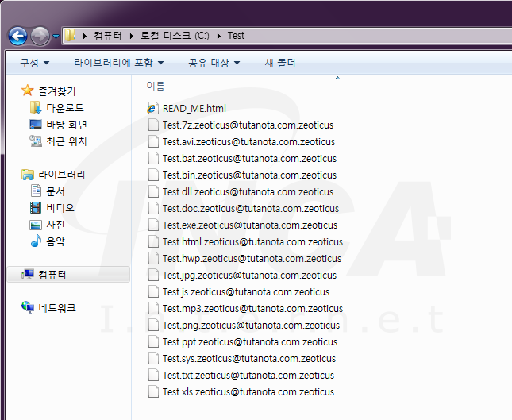Click the Test.xls encrypted file icon
Viewport: 512px width, 420px height.
pos(153,391)
